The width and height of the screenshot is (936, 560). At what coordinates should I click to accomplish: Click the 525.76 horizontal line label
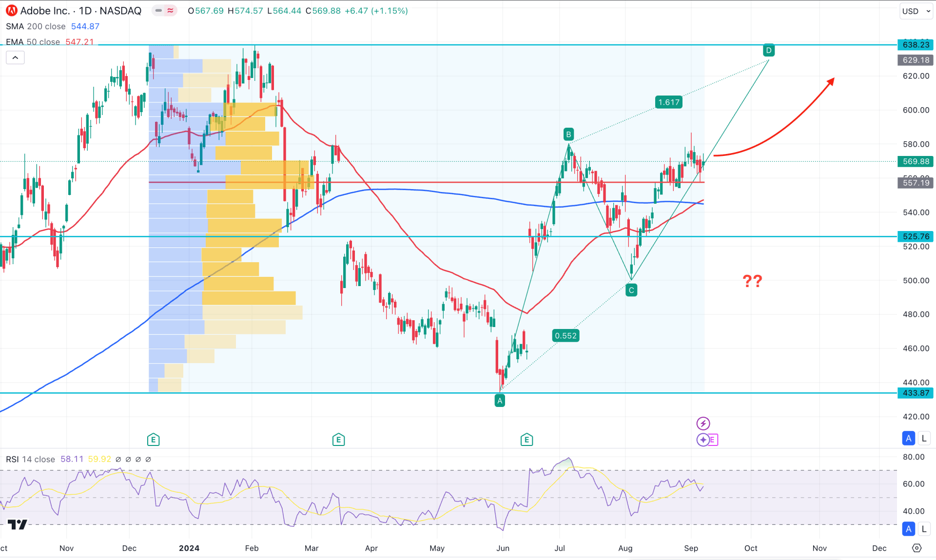[x=916, y=236]
